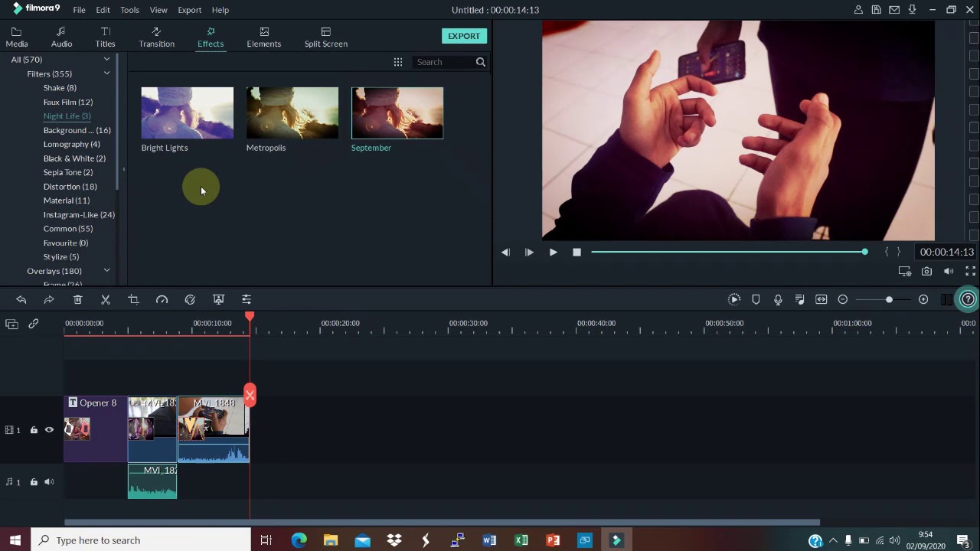Zoom in the timeline with plus icon
Image resolution: width=980 pixels, height=551 pixels.
pyautogui.click(x=923, y=299)
